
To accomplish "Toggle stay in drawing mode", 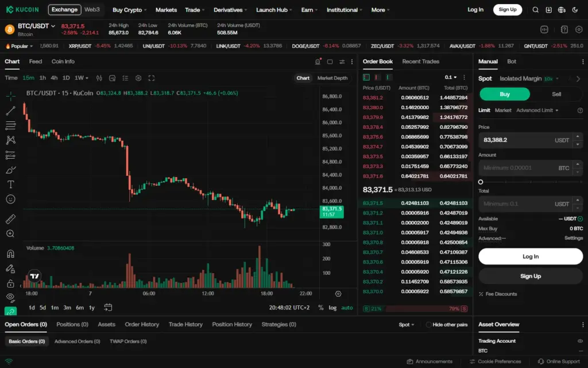I will point(10,269).
